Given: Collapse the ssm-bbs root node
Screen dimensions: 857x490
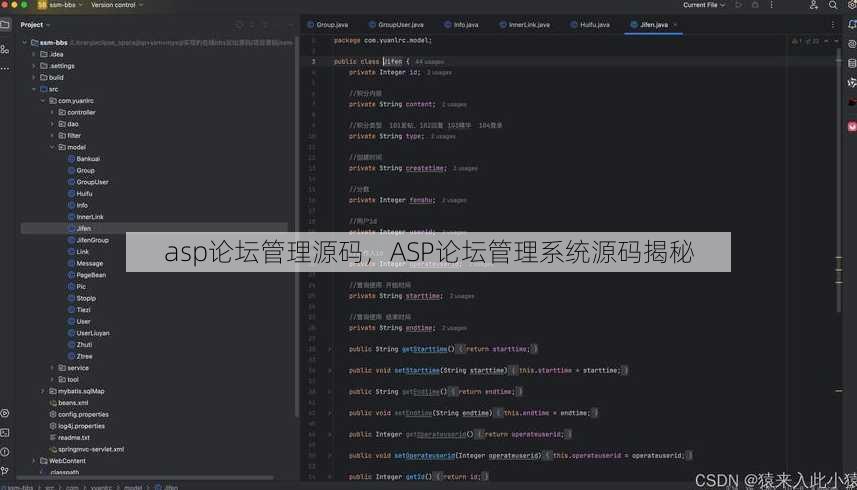Looking at the screenshot, I should (24, 43).
